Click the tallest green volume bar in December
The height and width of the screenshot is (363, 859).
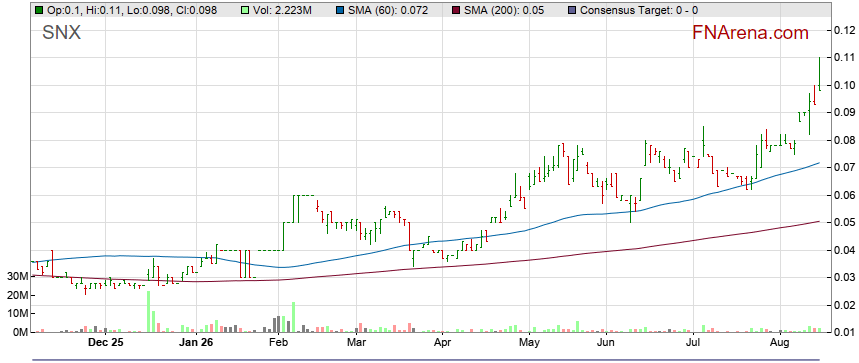pyautogui.click(x=148, y=312)
